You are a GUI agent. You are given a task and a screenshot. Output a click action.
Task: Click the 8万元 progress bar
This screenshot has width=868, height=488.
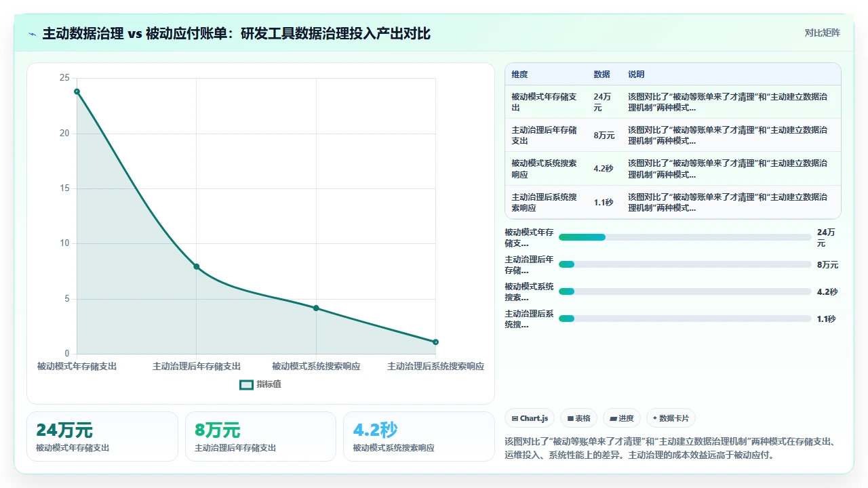click(x=685, y=264)
